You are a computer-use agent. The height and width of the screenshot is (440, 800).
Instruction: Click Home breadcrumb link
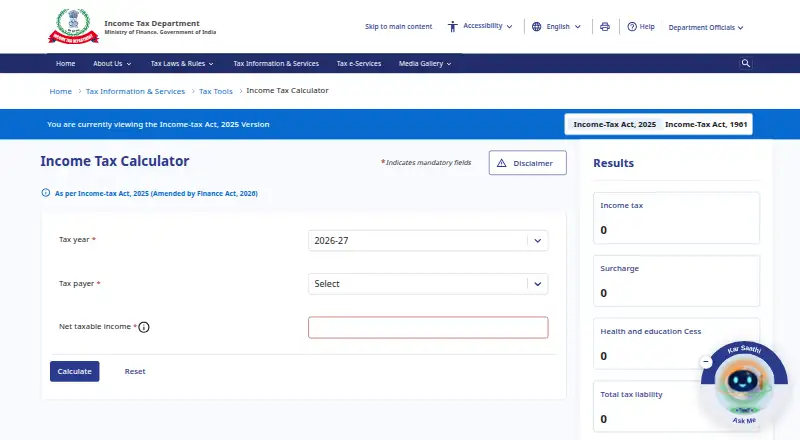point(61,91)
